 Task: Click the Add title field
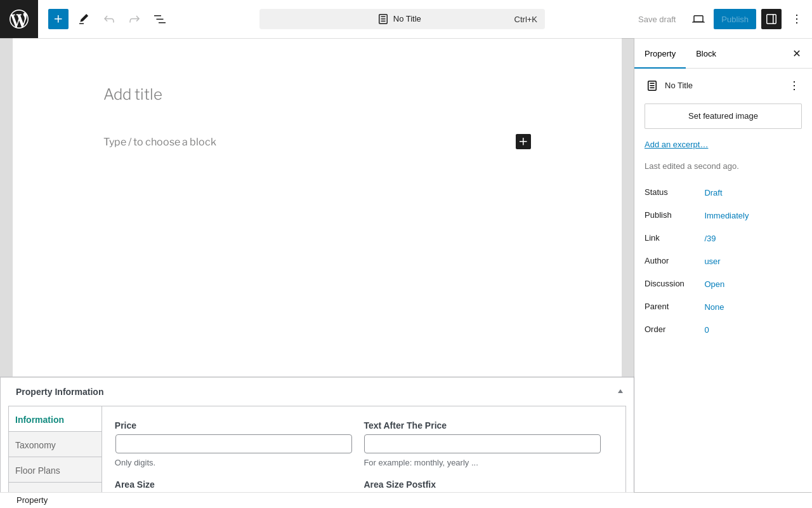tap(317, 95)
